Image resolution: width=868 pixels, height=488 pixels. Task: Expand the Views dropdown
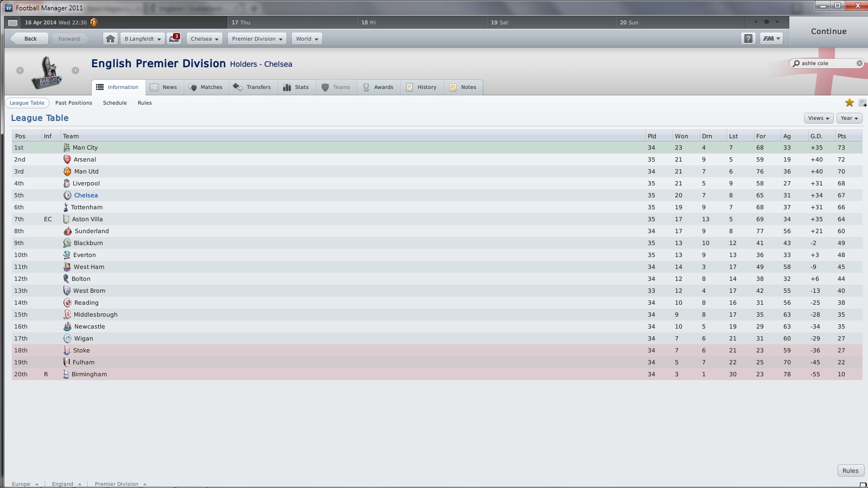(819, 118)
